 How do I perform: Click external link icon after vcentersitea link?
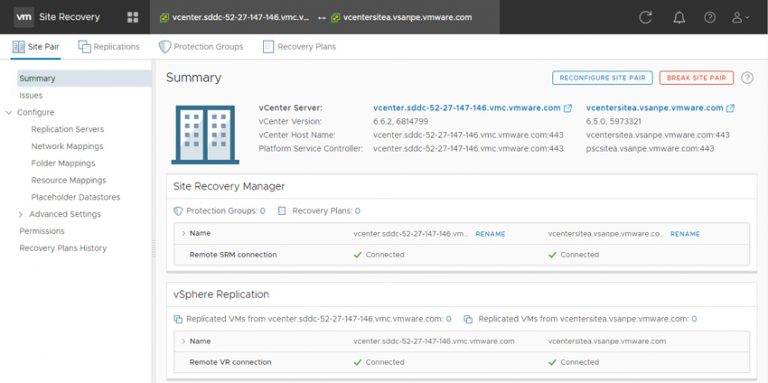[730, 108]
